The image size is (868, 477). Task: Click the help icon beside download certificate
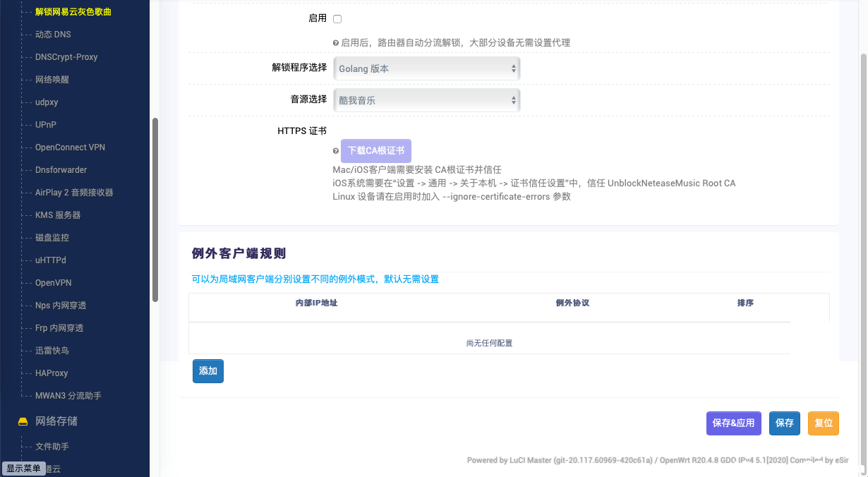(x=336, y=151)
